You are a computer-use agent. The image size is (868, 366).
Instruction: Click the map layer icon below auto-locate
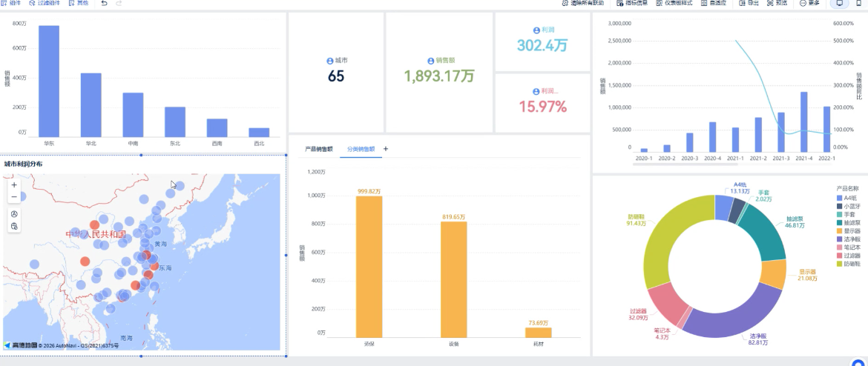(14, 226)
